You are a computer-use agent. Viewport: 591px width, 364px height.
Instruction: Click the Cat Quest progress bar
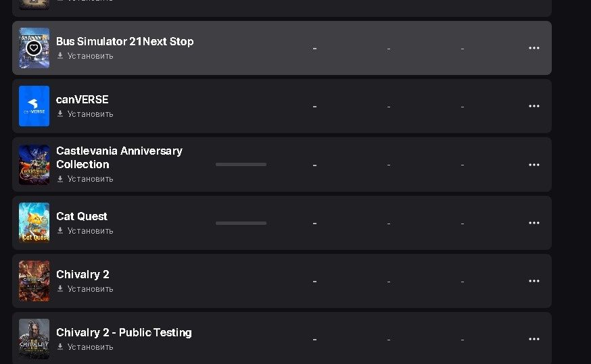click(241, 223)
